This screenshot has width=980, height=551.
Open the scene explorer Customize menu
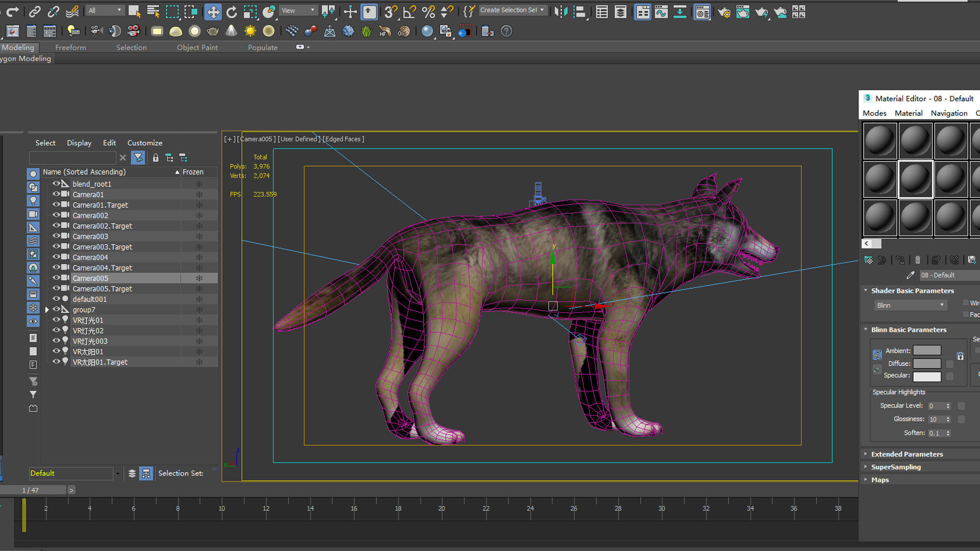(x=144, y=143)
